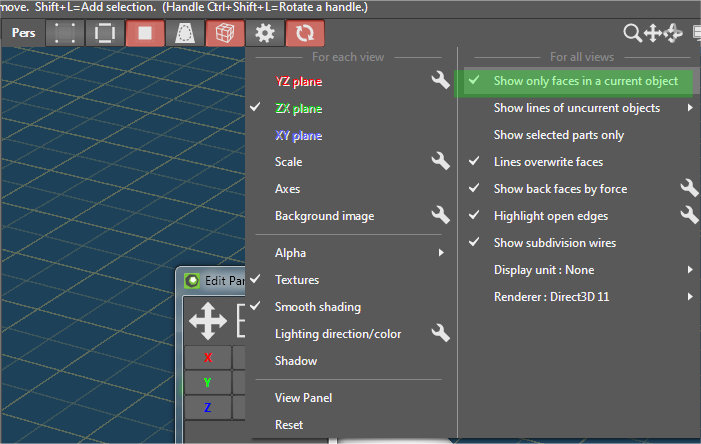Open the Pers view mode button

[23, 33]
